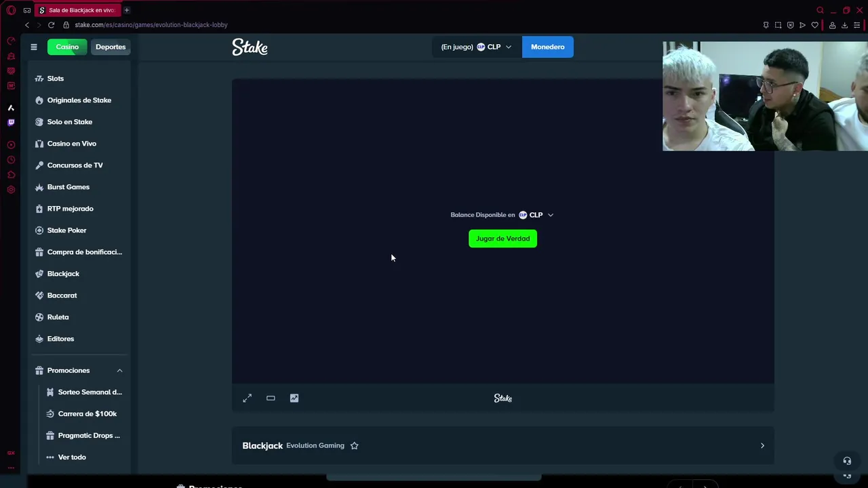This screenshot has height=488, width=868.
Task: Open Twitch in the sidebar
Action: 11,123
